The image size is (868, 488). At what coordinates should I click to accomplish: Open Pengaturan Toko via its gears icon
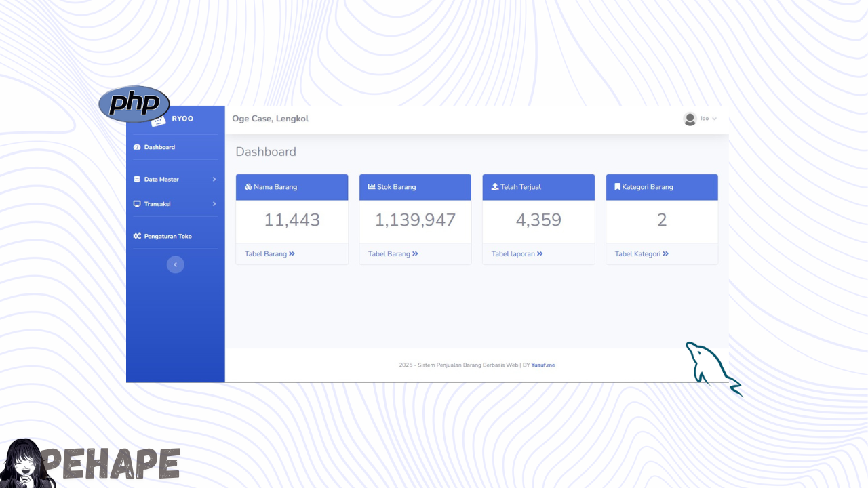click(x=138, y=235)
